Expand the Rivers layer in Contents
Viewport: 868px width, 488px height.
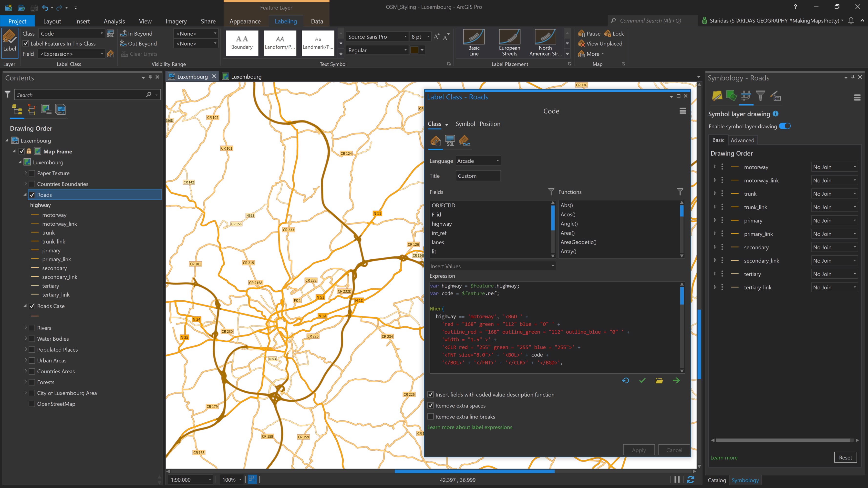click(x=26, y=327)
